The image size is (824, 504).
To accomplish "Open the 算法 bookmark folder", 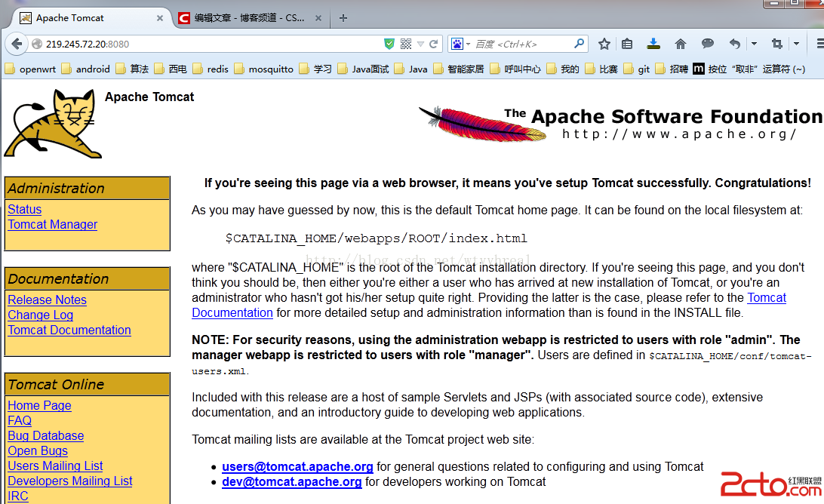I will 133,69.
